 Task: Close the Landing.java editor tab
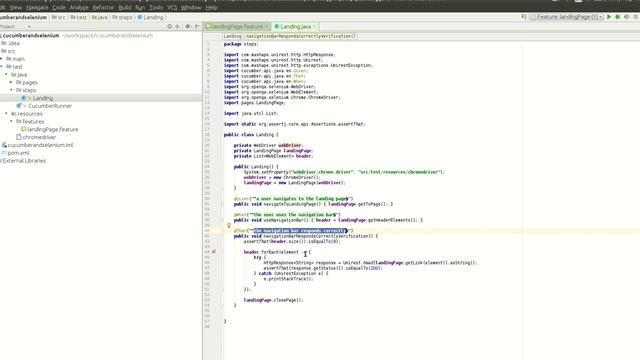coord(315,27)
